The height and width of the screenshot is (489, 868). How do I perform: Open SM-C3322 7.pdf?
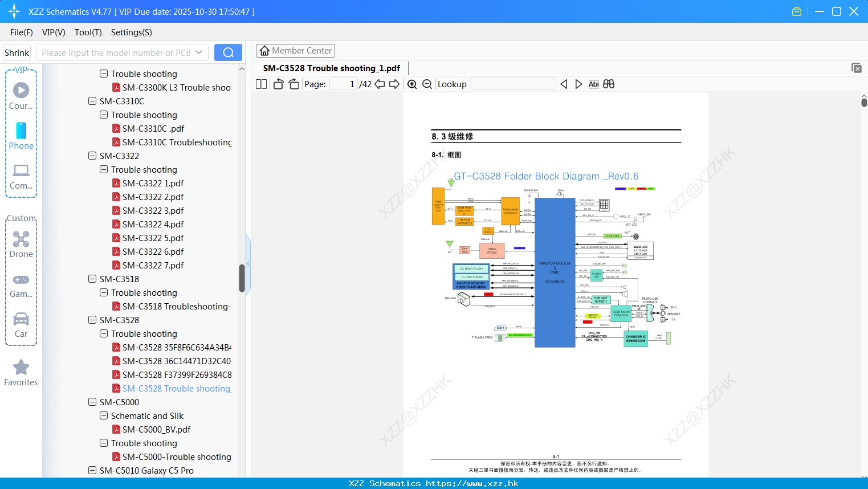point(153,265)
